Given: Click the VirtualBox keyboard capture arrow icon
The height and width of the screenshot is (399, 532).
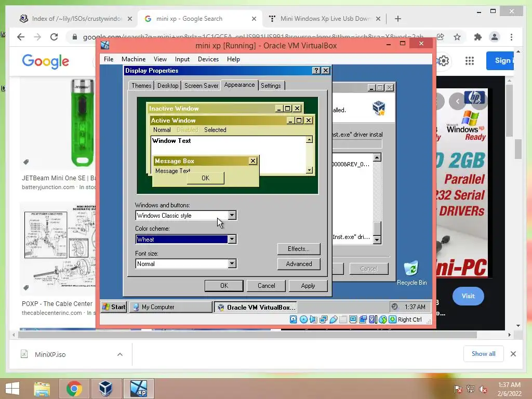Looking at the screenshot, I should tap(393, 320).
